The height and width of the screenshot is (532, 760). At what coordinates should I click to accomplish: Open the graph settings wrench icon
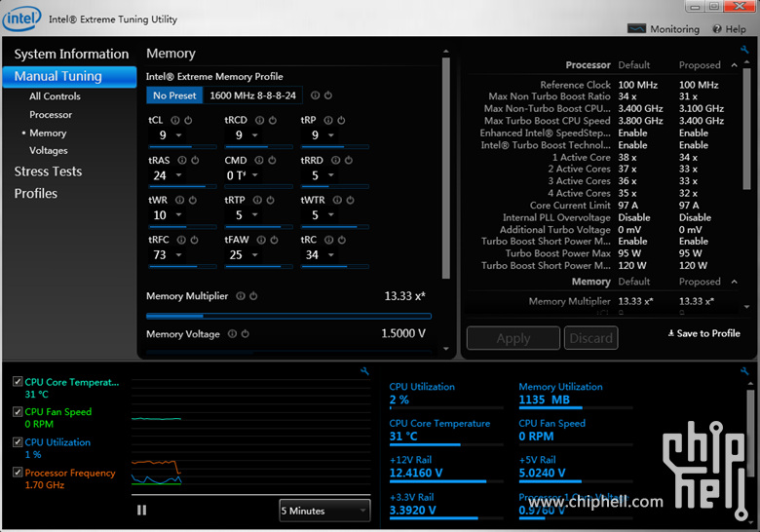[x=365, y=371]
